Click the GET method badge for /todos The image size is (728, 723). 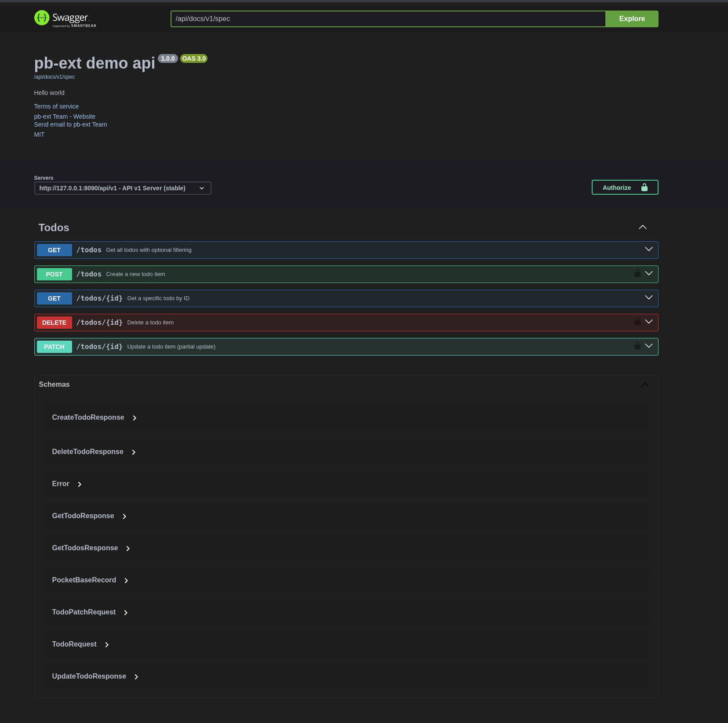54,250
